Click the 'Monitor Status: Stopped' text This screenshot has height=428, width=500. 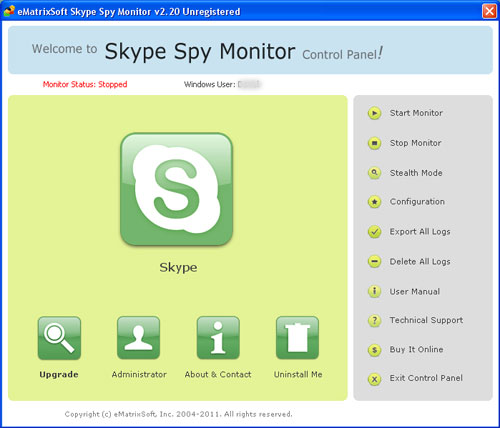click(x=85, y=84)
